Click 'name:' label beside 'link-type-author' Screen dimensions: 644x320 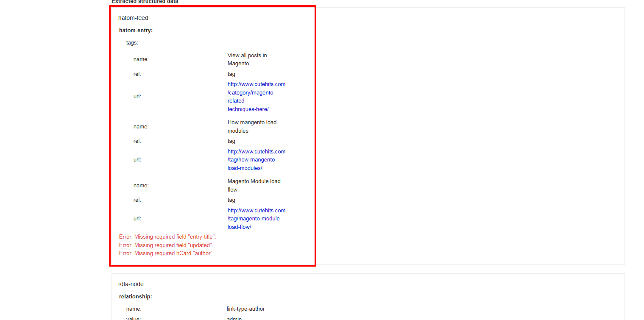[x=134, y=309]
